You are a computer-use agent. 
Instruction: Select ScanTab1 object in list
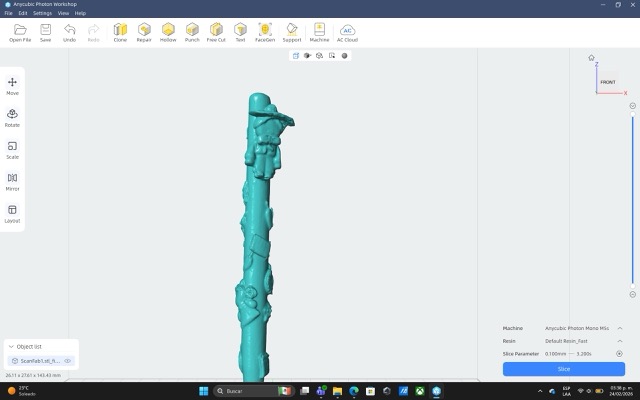pos(40,361)
